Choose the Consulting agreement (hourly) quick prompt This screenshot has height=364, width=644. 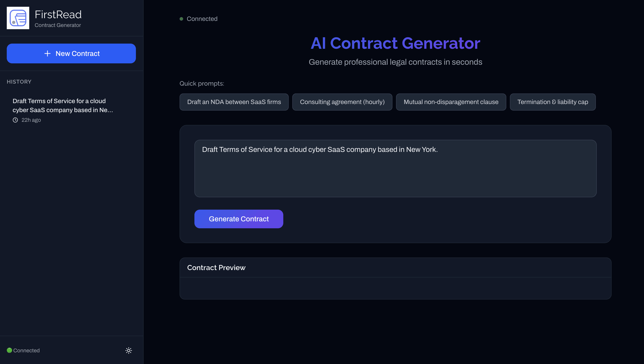pos(342,102)
